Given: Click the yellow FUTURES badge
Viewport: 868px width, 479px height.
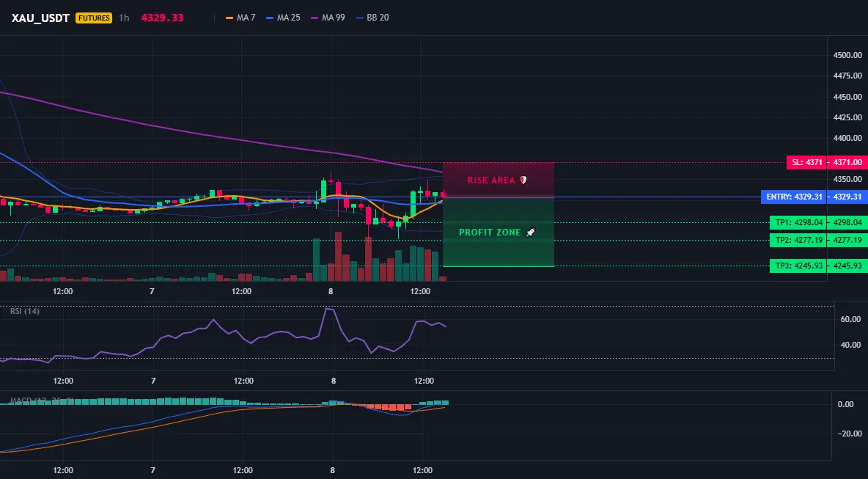Looking at the screenshot, I should (x=94, y=18).
